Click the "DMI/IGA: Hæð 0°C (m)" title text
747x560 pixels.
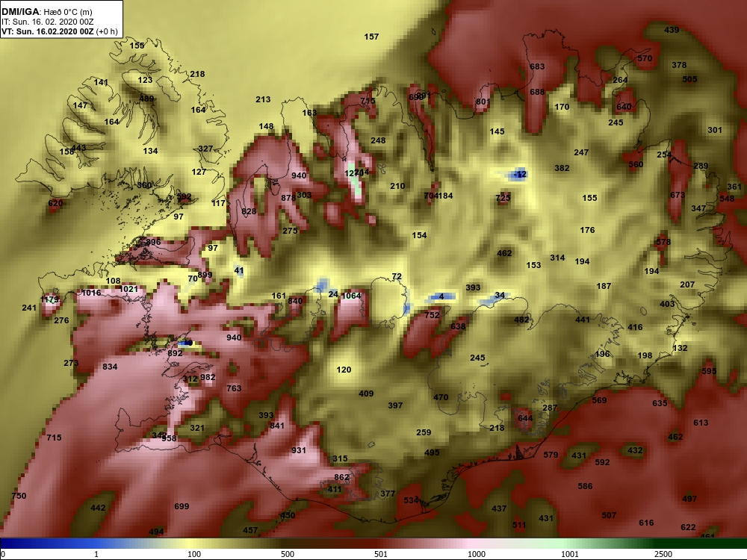(46, 11)
